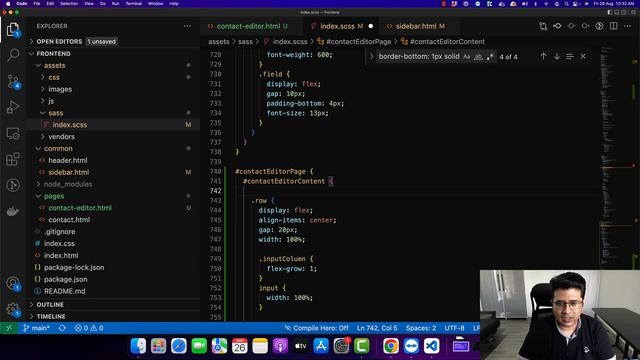Open the Remote Explorer view
This screenshot has width=640, height=360.
coord(13,133)
